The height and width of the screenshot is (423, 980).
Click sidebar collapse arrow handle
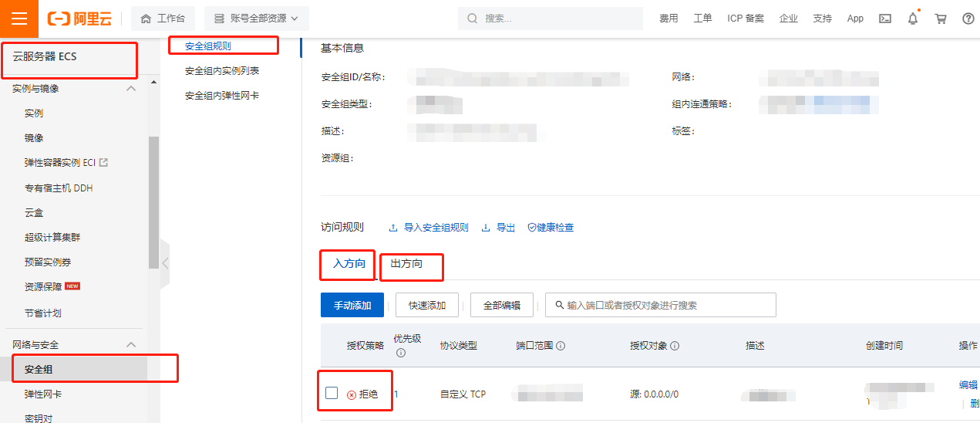point(164,263)
